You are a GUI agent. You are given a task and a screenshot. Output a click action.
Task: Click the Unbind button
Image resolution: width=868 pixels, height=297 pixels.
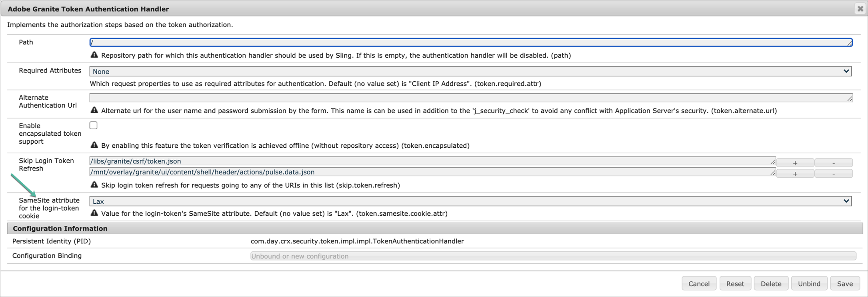[809, 283]
